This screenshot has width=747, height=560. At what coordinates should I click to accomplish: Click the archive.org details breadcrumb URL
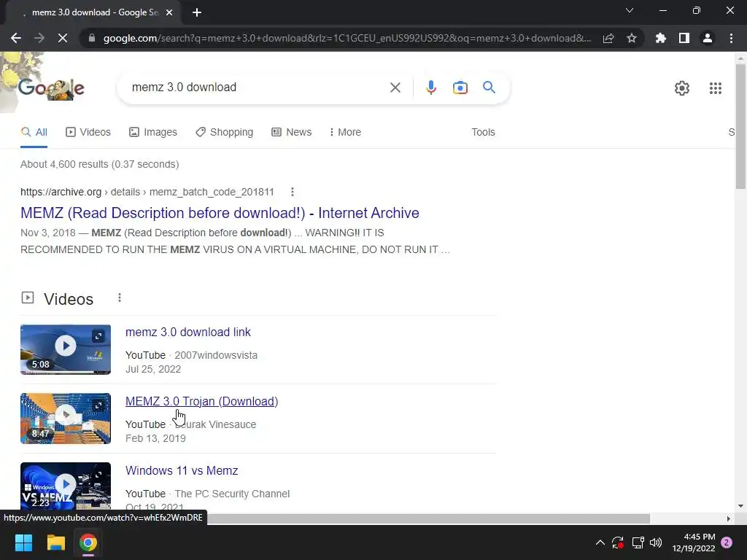tap(147, 192)
